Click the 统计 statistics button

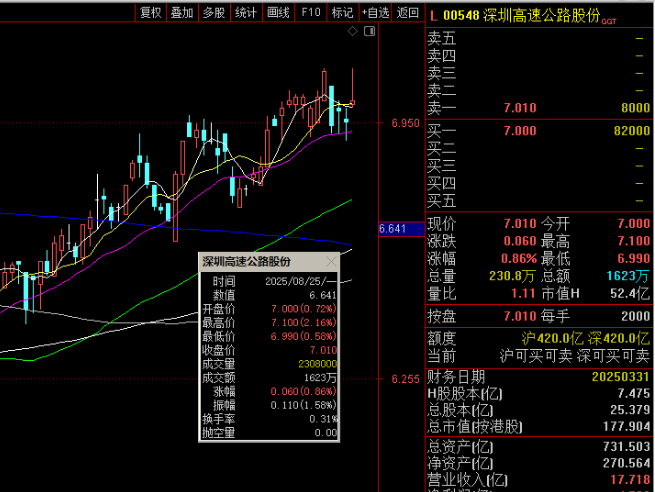(x=246, y=13)
